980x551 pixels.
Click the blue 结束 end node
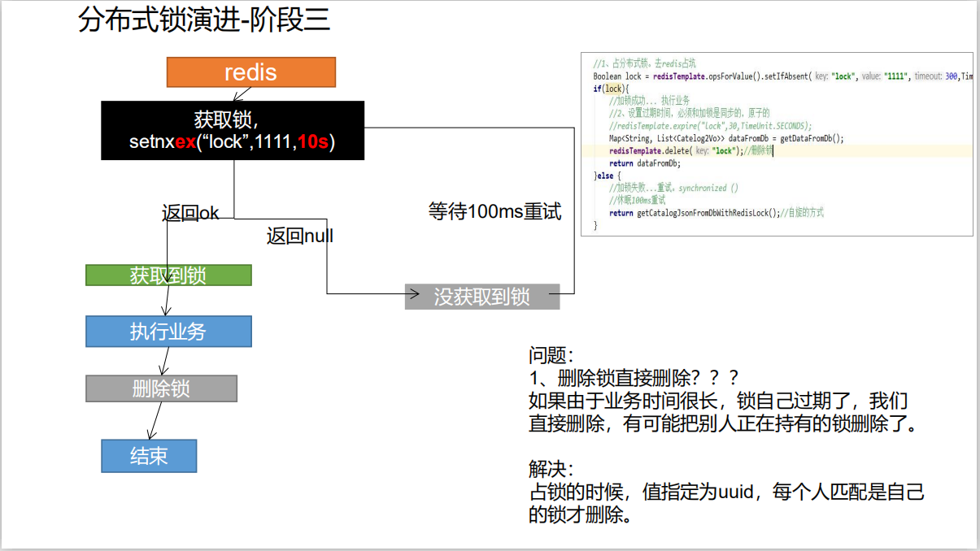[149, 456]
